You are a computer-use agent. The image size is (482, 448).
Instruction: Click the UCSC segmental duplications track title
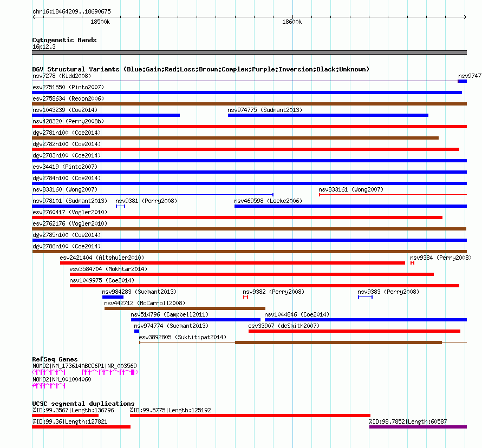(x=83, y=404)
